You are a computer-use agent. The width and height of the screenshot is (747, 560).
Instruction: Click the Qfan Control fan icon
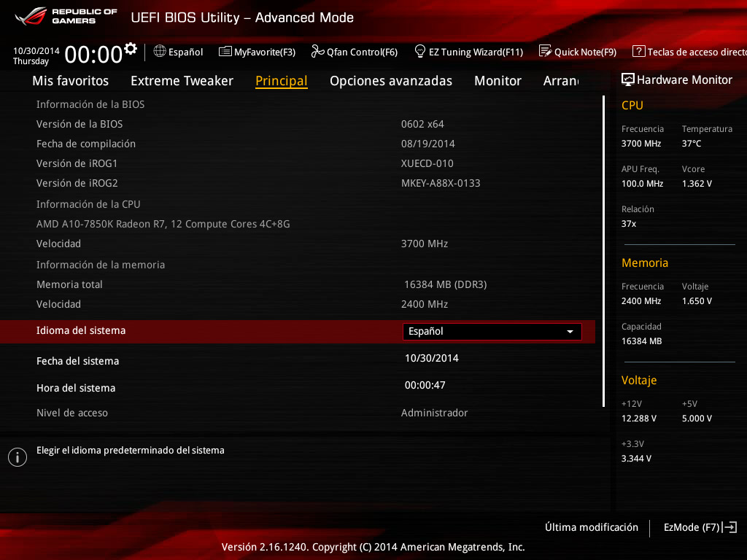(317, 52)
